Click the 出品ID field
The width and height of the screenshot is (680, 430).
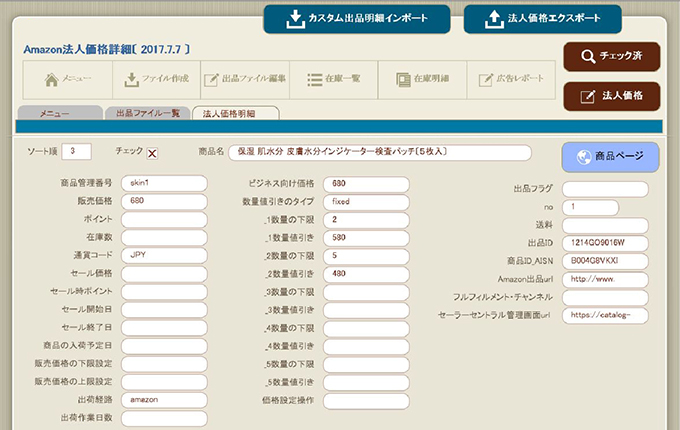click(x=605, y=243)
